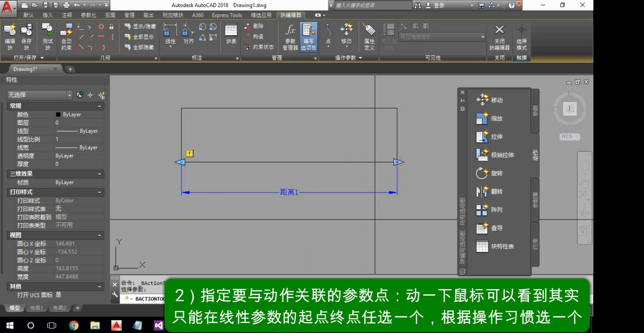Image resolution: width=644 pixels, height=333 pixels.
Task: Choose the 极轴拉伸 polar stretch action
Action: [495, 155]
